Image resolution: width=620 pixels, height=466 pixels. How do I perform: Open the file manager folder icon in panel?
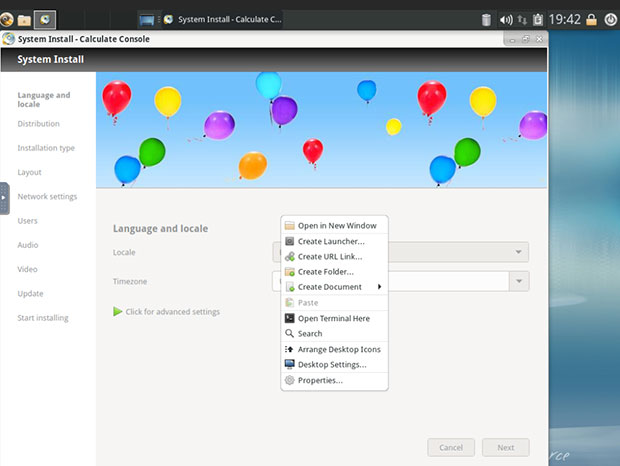pyautogui.click(x=24, y=20)
